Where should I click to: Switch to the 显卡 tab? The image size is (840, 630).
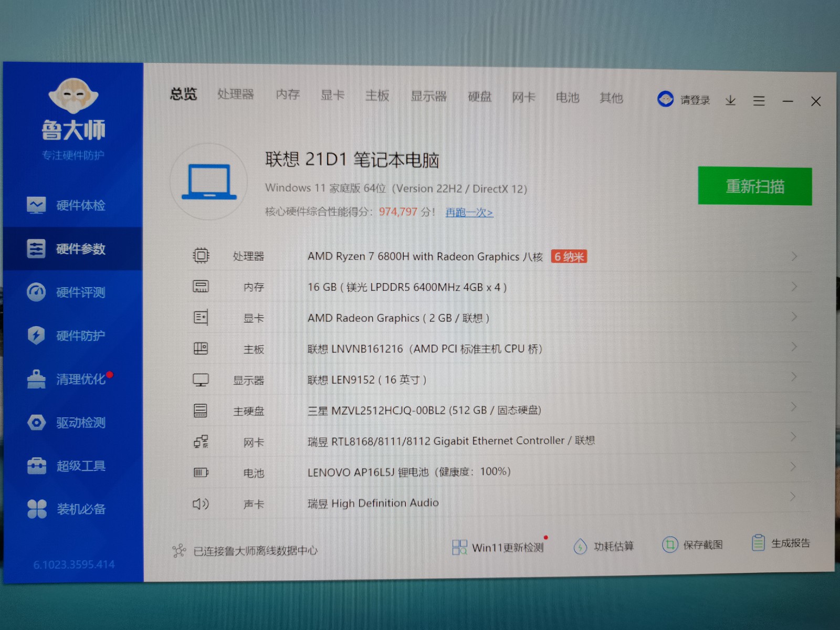pos(333,95)
